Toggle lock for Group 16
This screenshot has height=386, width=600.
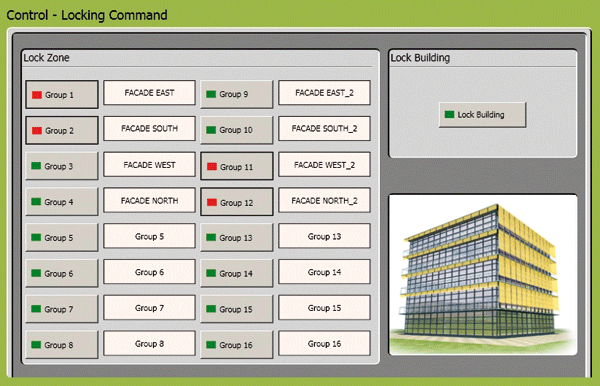[x=237, y=345]
